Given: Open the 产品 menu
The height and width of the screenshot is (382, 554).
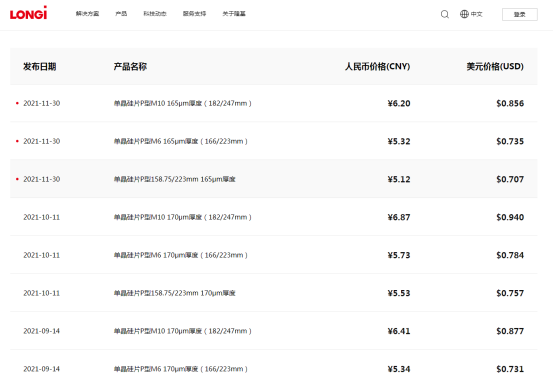Looking at the screenshot, I should (121, 14).
